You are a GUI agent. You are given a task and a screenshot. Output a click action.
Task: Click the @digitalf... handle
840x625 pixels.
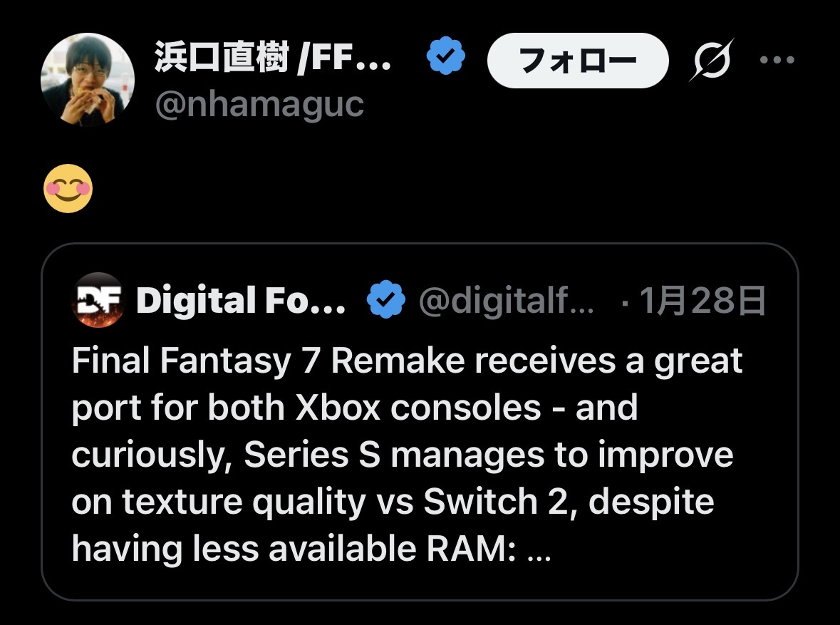point(506,302)
